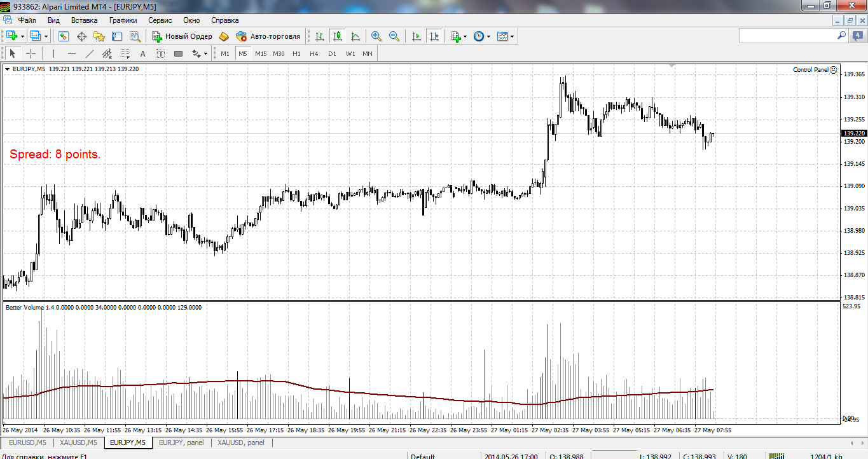Screen dimensions: 868x459
Task: Open the Графики menu
Action: coord(123,20)
